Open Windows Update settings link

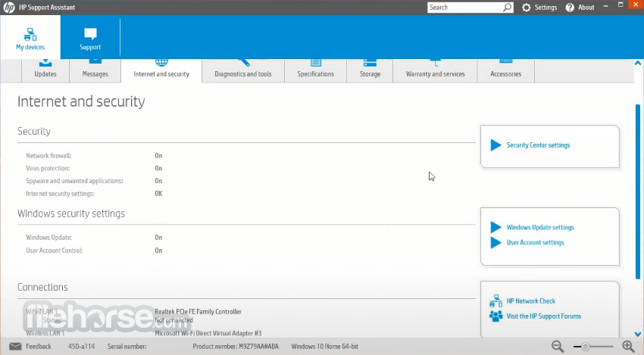540,227
